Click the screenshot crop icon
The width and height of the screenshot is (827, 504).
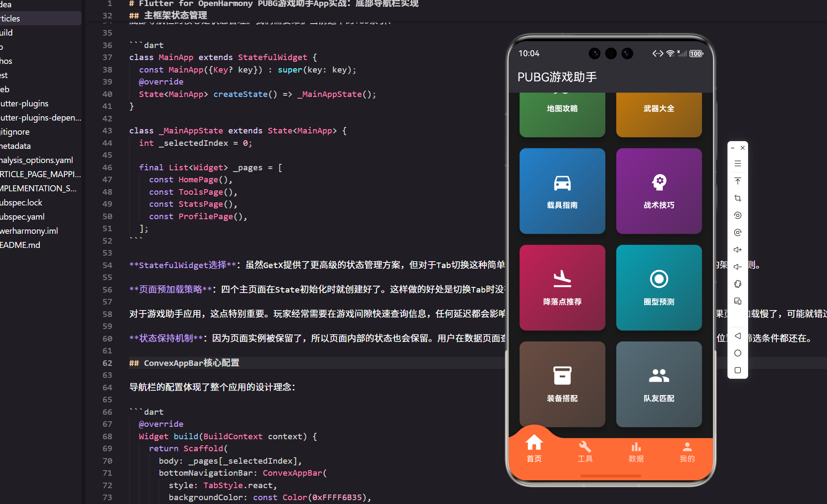click(x=738, y=198)
